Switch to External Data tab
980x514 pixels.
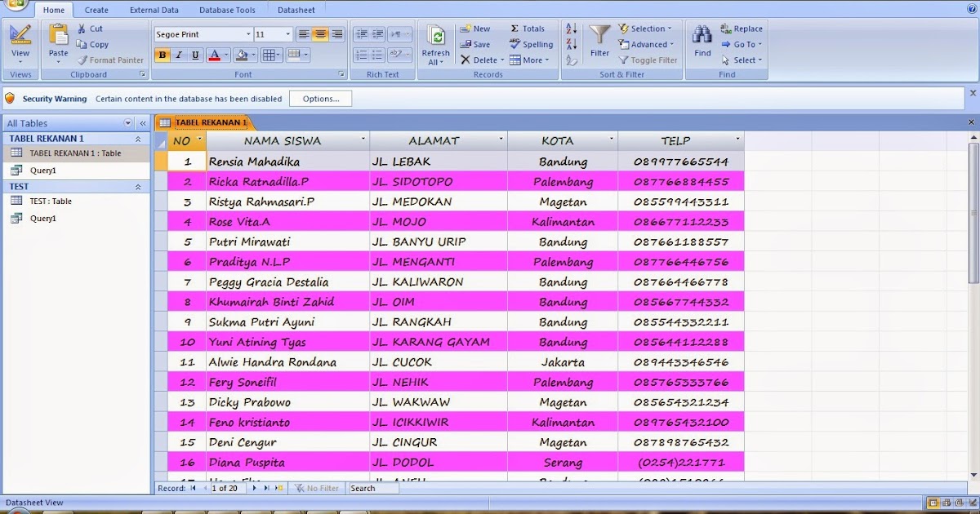[x=154, y=10]
